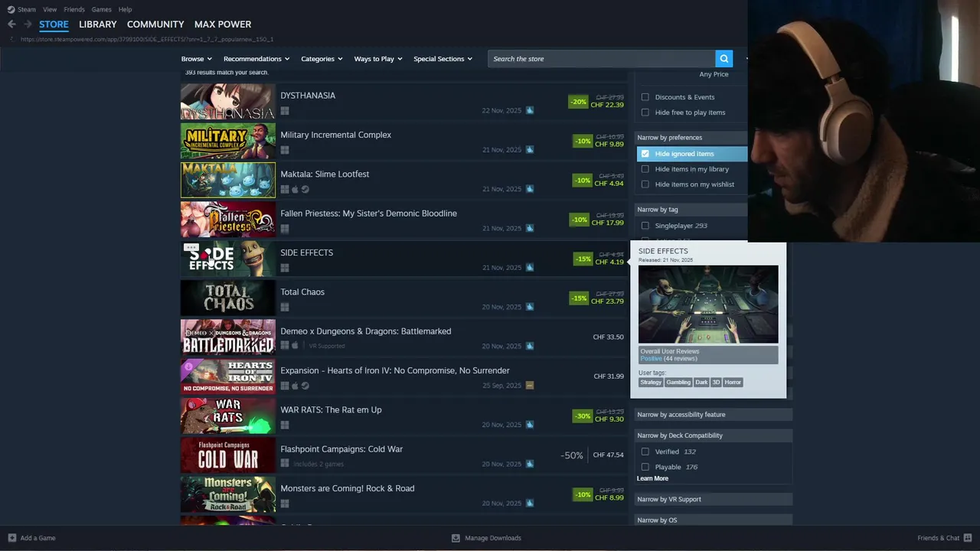Collapse Narrow by tag section
The image size is (980, 551).
[691, 209]
